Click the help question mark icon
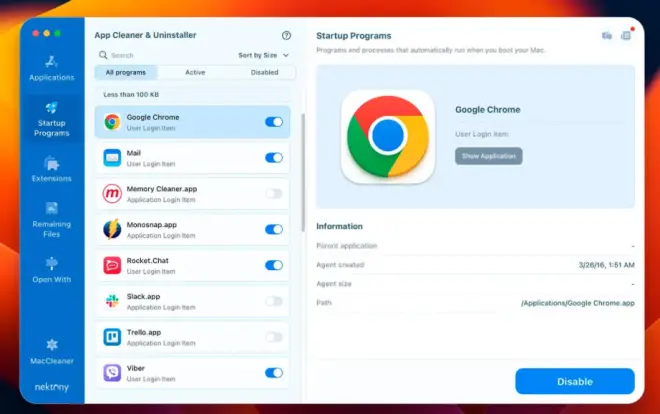The width and height of the screenshot is (660, 414). coord(287,35)
